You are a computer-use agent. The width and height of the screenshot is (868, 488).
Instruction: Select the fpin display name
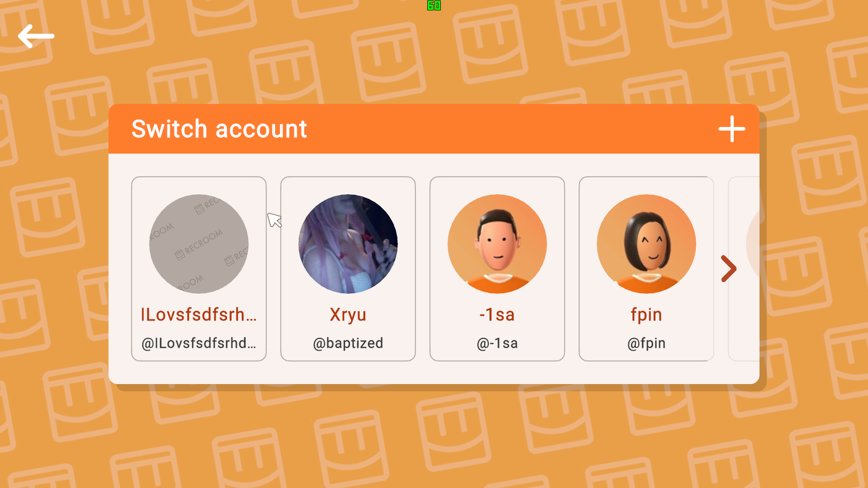point(646,315)
